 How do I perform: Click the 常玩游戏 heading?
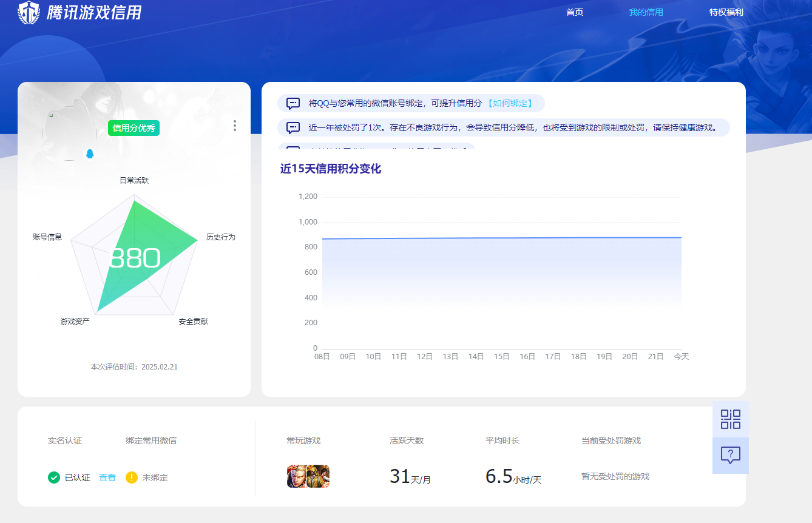(303, 440)
